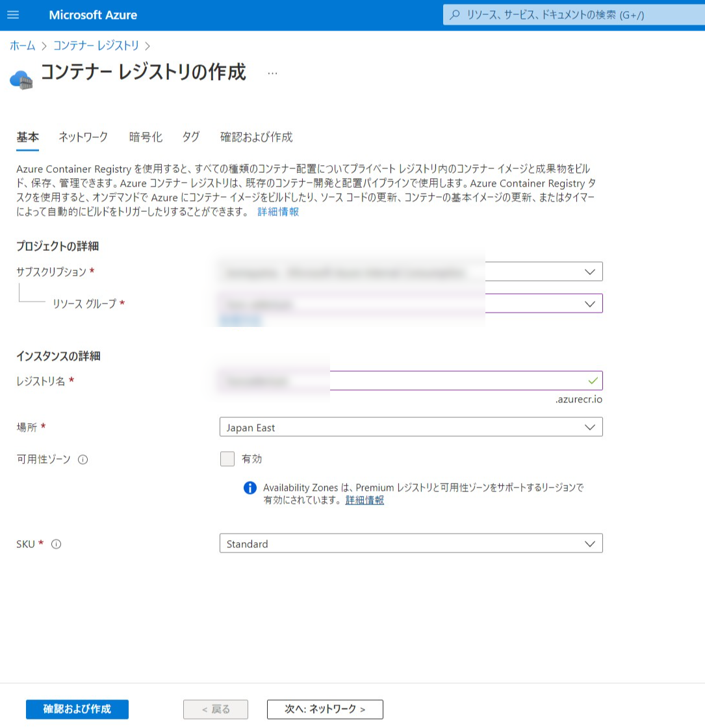Click the green checkmark in the registry name field
Viewport: 705px width, 728px height.
click(592, 380)
